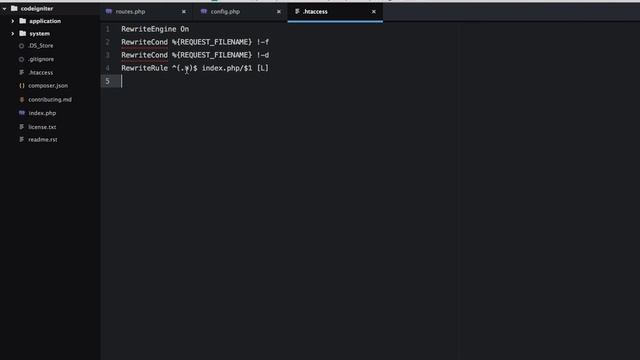The width and height of the screenshot is (640, 360).
Task: Click "RewriteRule" on line 4
Action: tap(144, 68)
